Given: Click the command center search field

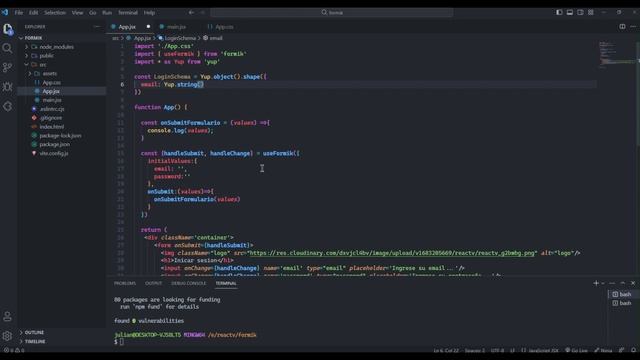Looking at the screenshot, I should click(331, 12).
